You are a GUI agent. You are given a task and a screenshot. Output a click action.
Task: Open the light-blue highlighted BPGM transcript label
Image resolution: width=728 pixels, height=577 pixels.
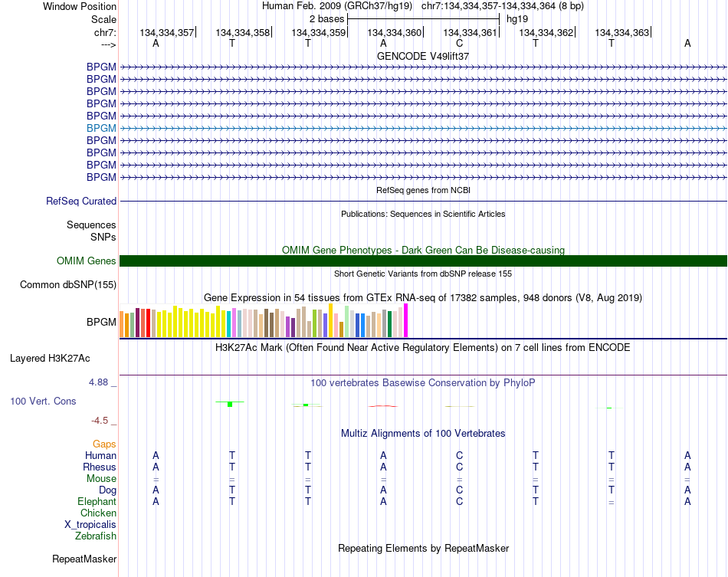[101, 128]
